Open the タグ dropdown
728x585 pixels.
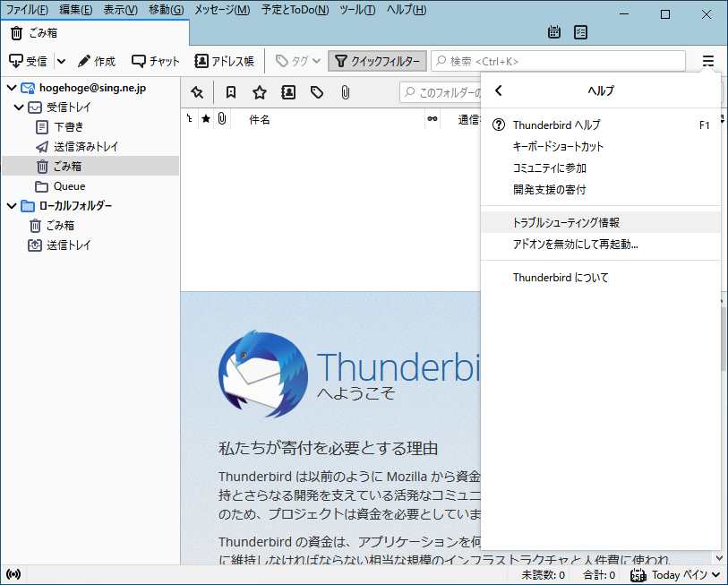297,61
